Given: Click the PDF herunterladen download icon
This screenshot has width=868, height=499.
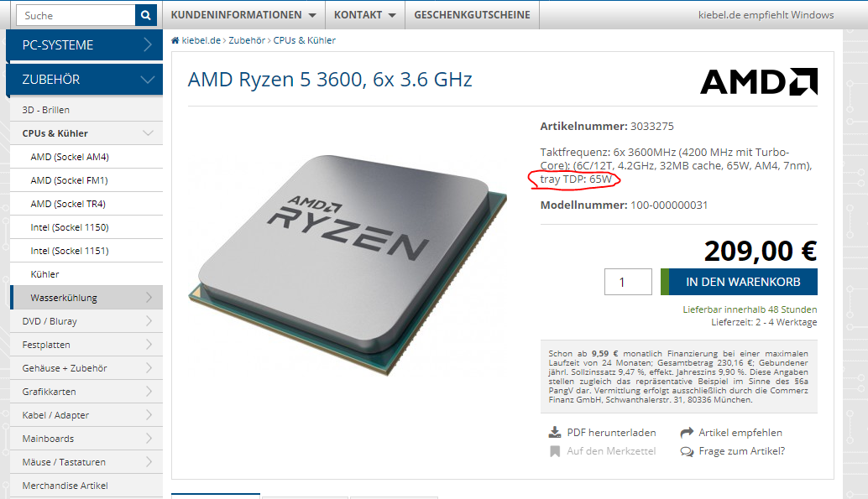Looking at the screenshot, I should click(555, 432).
